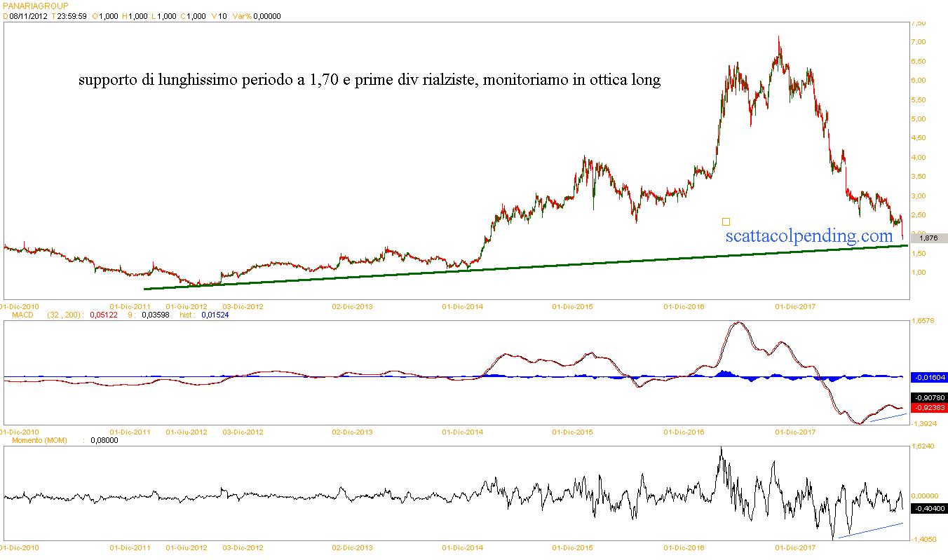Select the blue MACD histogram value -0,01604
Screen dimensions: 948x560
pyautogui.click(x=928, y=377)
